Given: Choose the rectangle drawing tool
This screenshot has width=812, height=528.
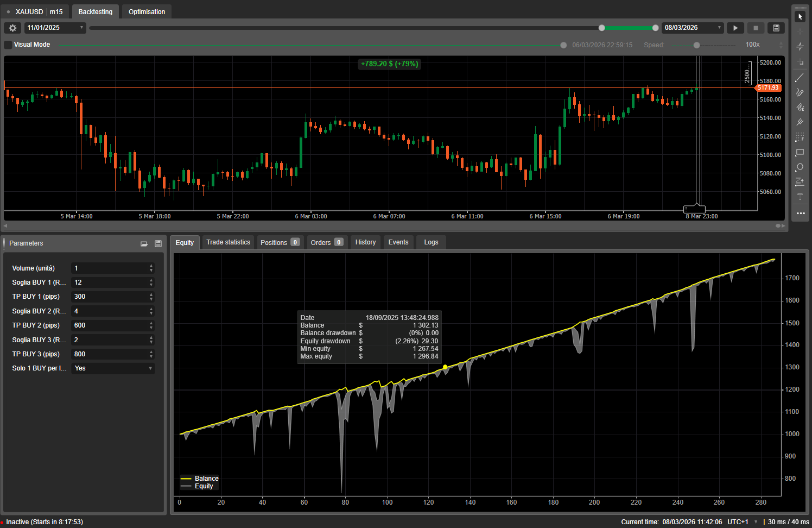Looking at the screenshot, I should pos(800,153).
